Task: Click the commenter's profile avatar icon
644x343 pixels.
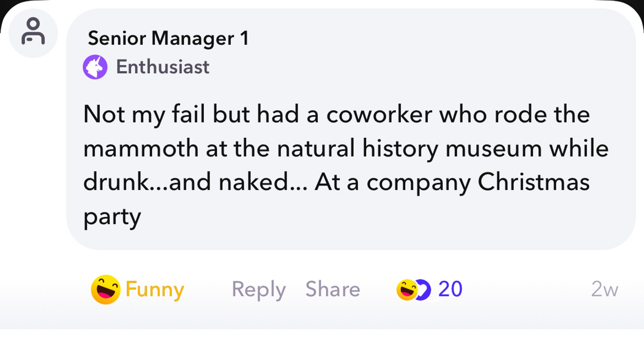Action: click(x=33, y=33)
